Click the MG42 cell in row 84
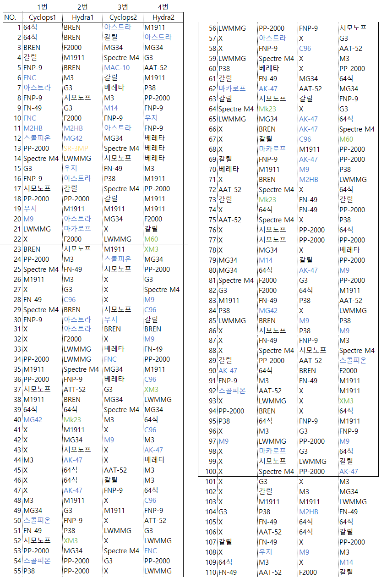 click(x=268, y=310)
